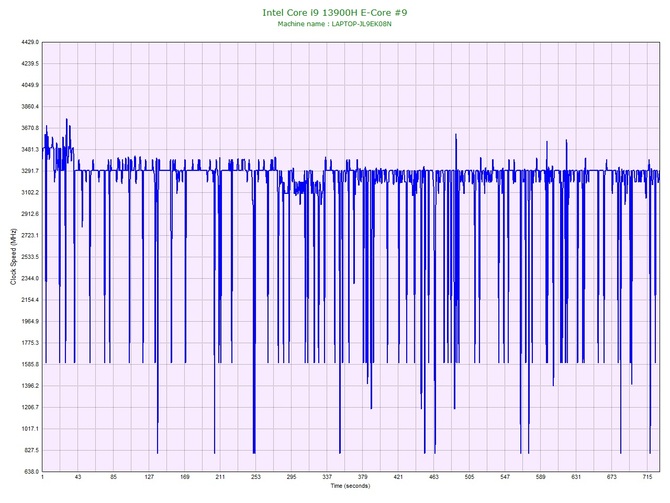Click the 3102.2 y-axis value
The height and width of the screenshot is (503, 670).
coord(30,193)
